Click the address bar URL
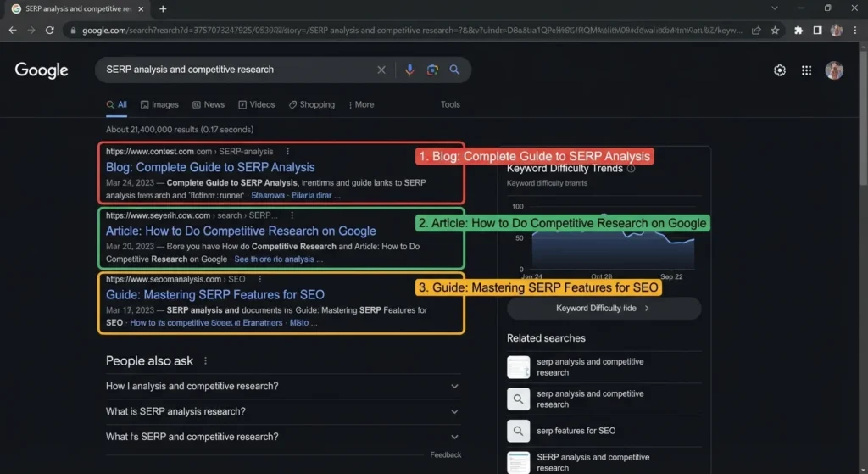This screenshot has height=474, width=868. 412,31
